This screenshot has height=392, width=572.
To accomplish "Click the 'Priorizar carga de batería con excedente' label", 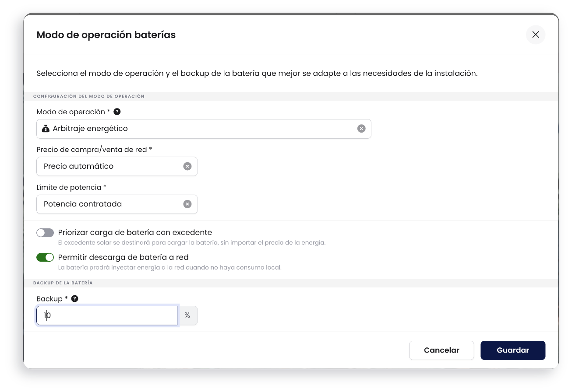I will click(135, 232).
